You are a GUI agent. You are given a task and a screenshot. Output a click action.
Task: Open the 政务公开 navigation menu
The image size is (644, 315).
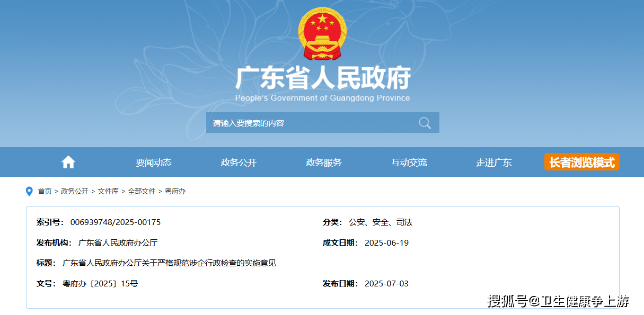[x=239, y=163]
